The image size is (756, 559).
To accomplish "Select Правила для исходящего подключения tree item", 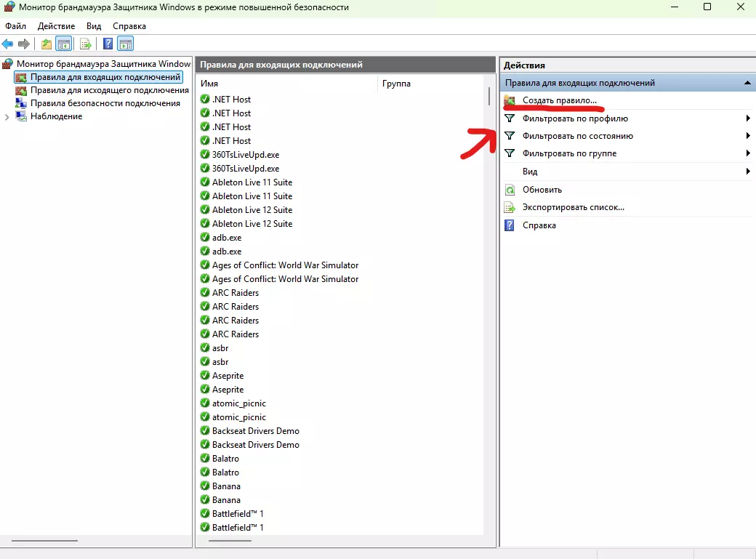I will (x=110, y=90).
